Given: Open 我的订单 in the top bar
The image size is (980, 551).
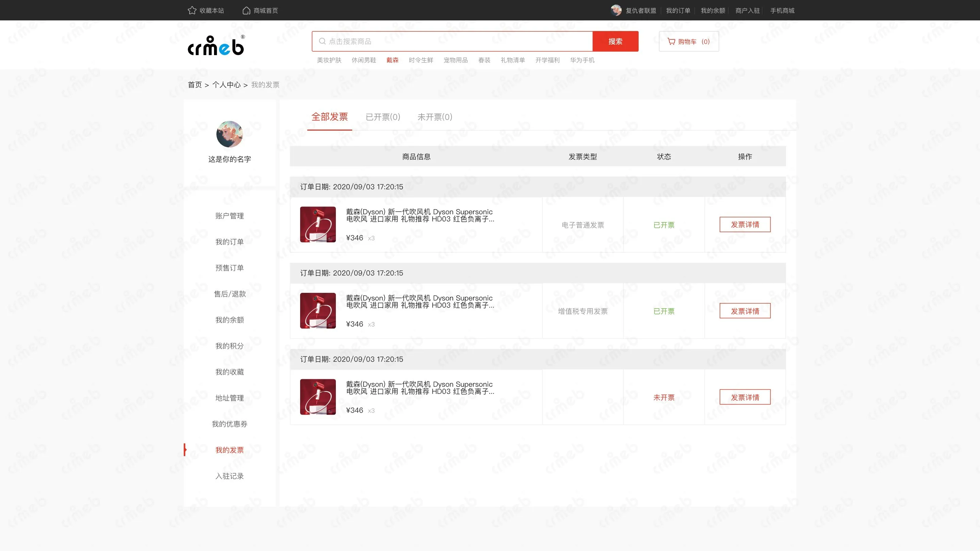Looking at the screenshot, I should click(x=678, y=11).
